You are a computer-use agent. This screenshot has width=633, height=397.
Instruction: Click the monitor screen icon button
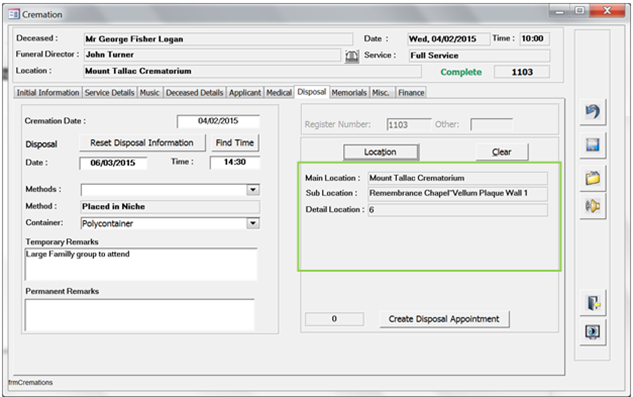click(593, 332)
